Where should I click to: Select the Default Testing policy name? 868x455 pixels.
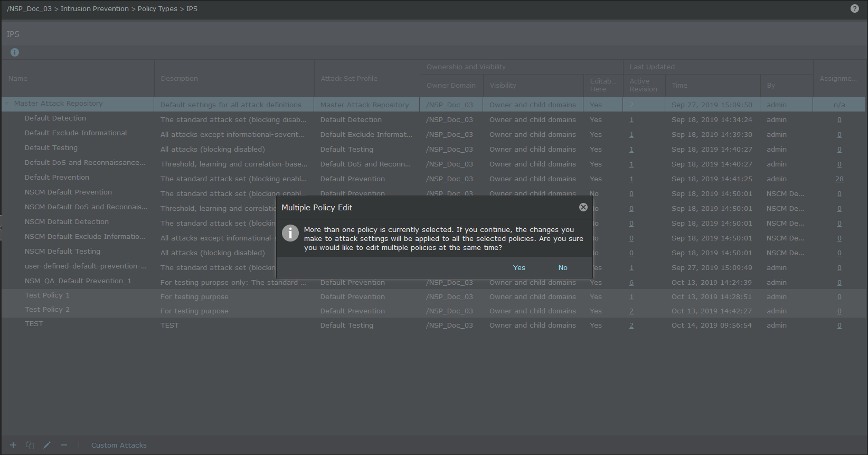[x=51, y=148]
